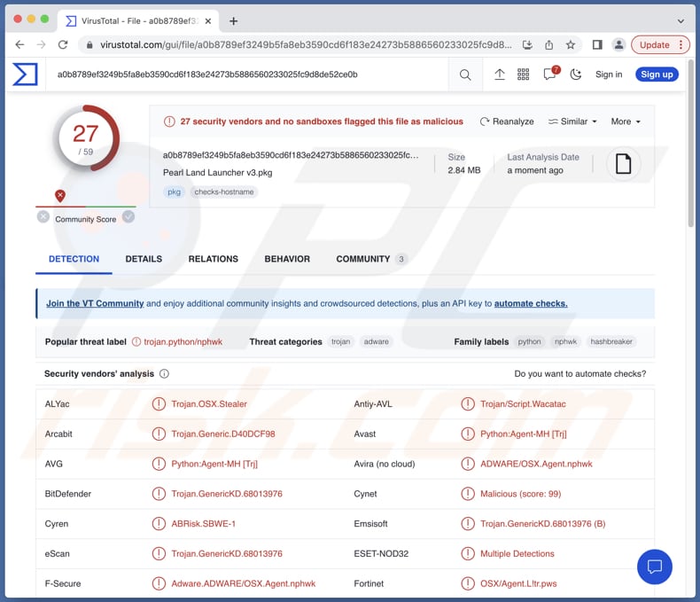Click the 27/59 detection score circle

(x=86, y=138)
